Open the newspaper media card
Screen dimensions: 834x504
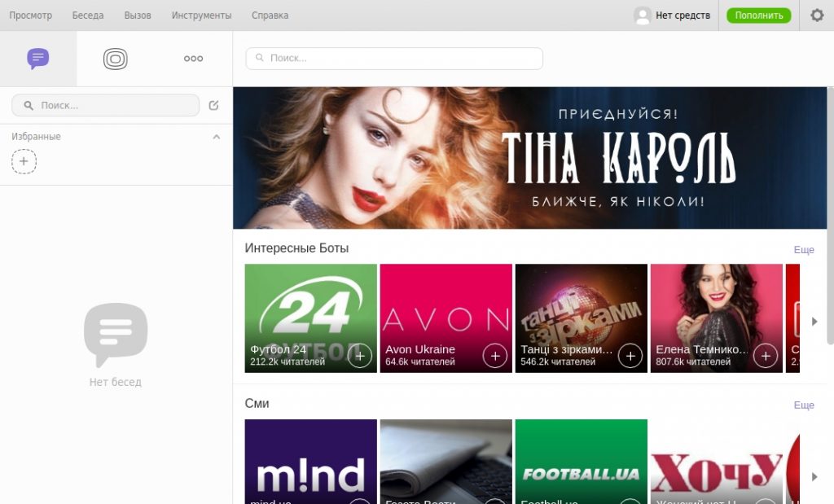pos(446,462)
